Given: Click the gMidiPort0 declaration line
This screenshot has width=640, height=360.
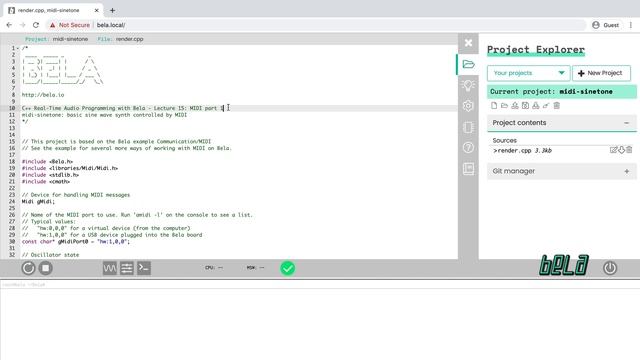Looking at the screenshot, I should click(x=76, y=242).
